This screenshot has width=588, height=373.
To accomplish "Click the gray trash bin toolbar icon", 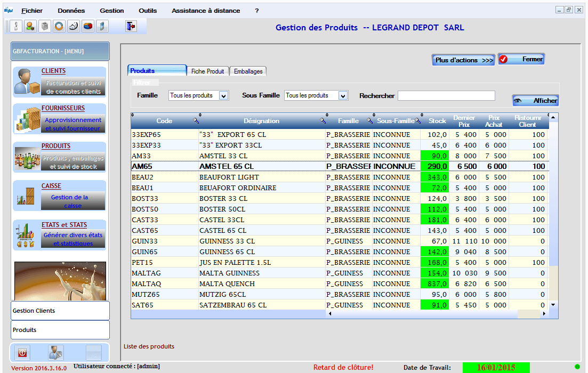I will click(x=45, y=26).
